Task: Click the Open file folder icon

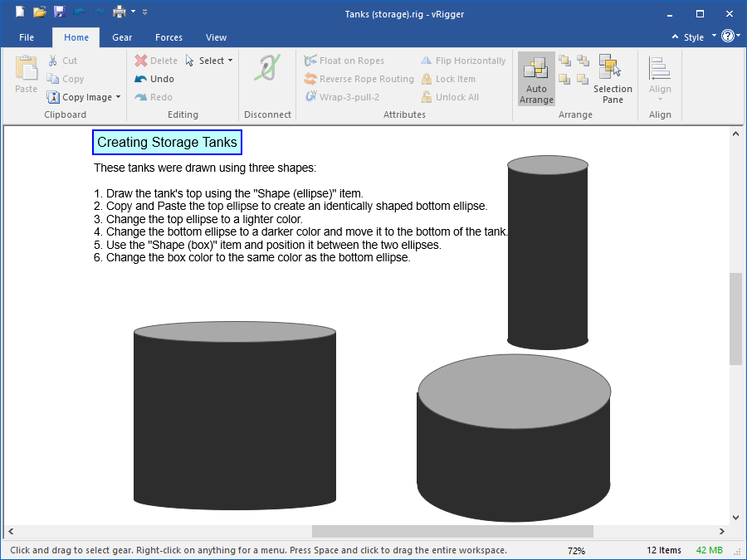Action: click(x=39, y=12)
